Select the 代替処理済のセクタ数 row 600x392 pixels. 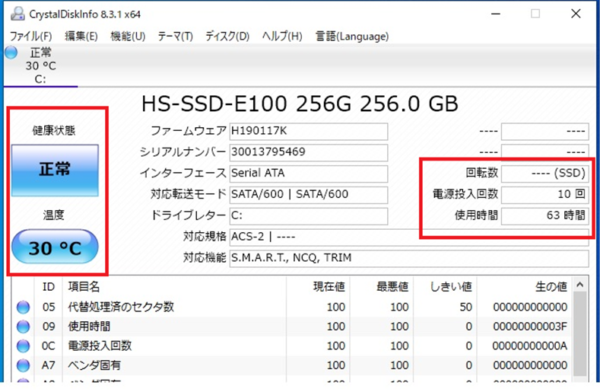292,307
